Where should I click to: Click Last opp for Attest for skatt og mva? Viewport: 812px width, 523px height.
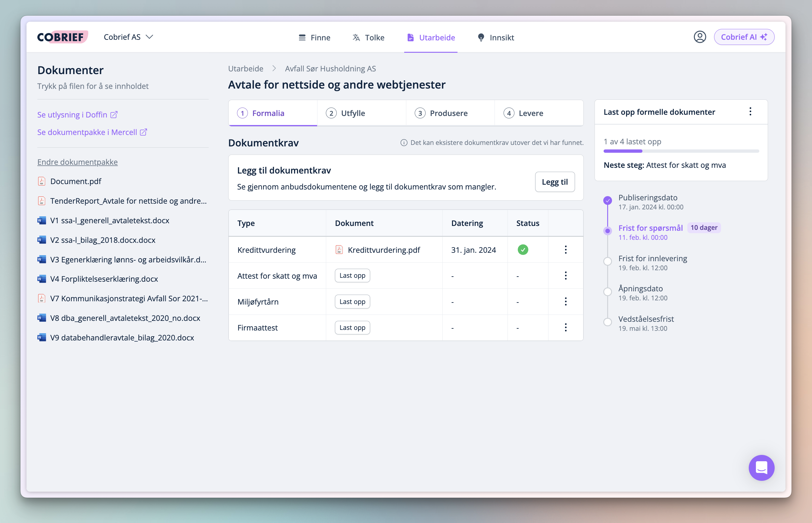point(352,275)
